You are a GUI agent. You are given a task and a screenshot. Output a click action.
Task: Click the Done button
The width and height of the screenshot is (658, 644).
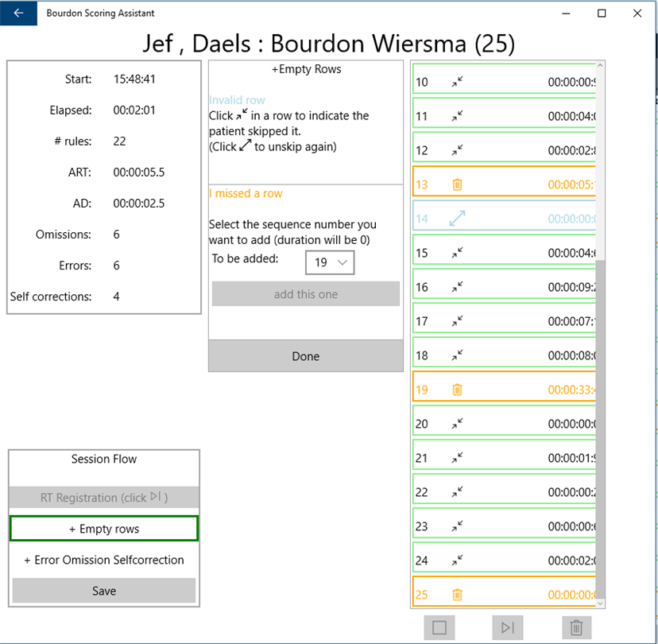[x=305, y=356]
